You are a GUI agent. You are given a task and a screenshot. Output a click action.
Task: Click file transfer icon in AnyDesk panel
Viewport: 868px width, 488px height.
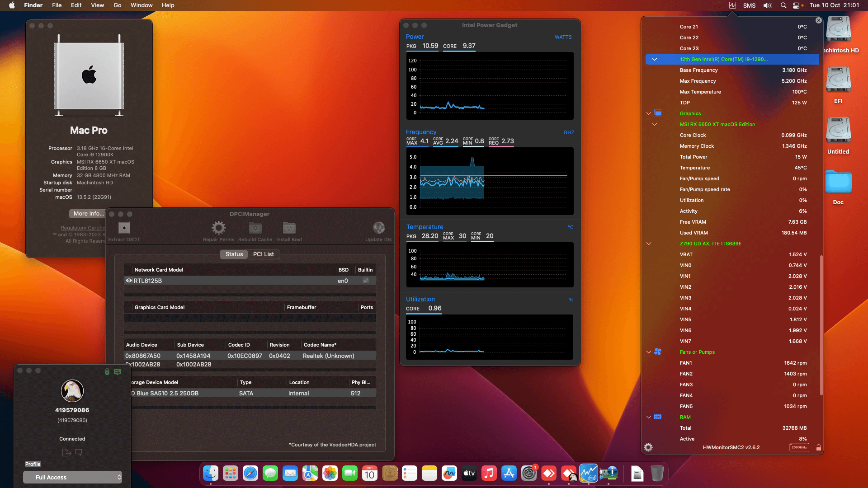(66, 452)
